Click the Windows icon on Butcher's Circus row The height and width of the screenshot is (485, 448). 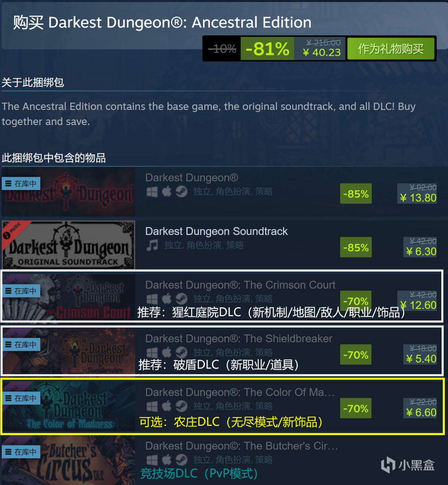coord(152,460)
